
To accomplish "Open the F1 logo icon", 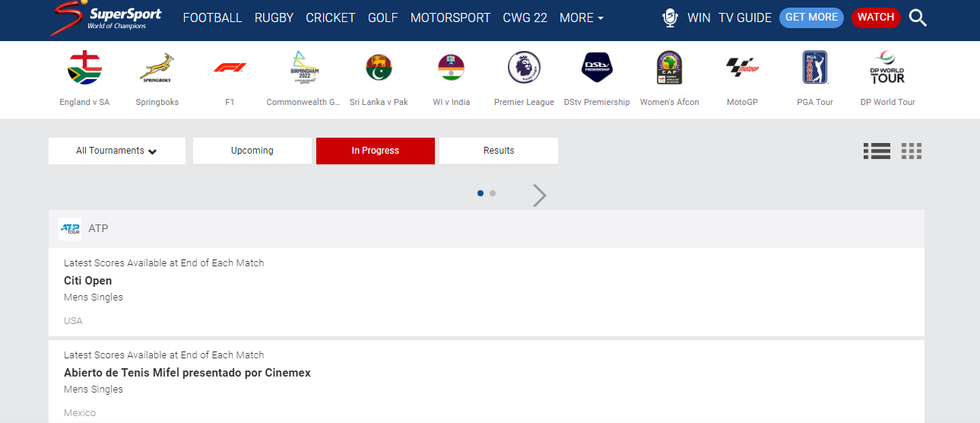I will pos(230,67).
